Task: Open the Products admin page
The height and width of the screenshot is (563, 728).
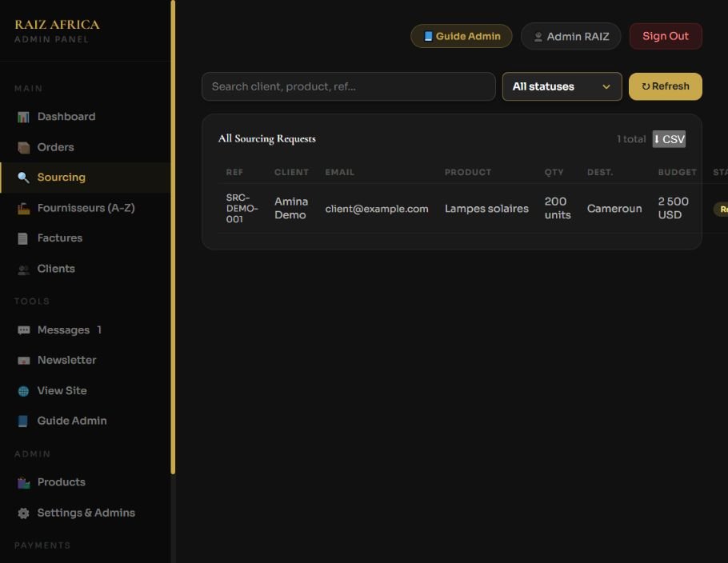Action: (86, 482)
